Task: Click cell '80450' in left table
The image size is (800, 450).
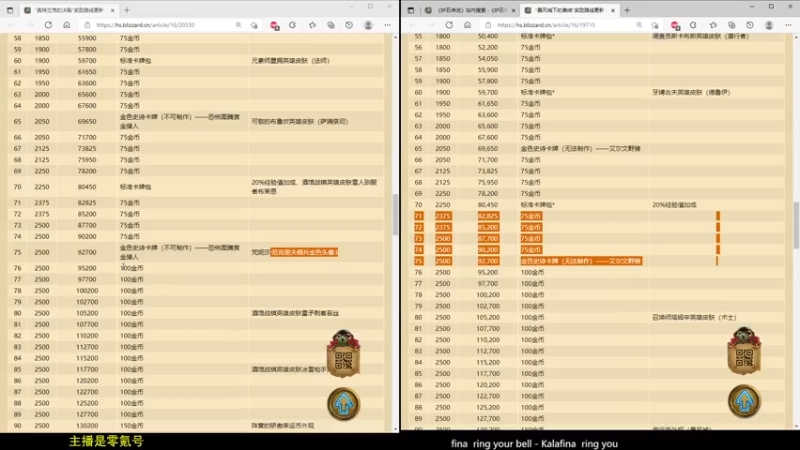Action: click(x=87, y=187)
